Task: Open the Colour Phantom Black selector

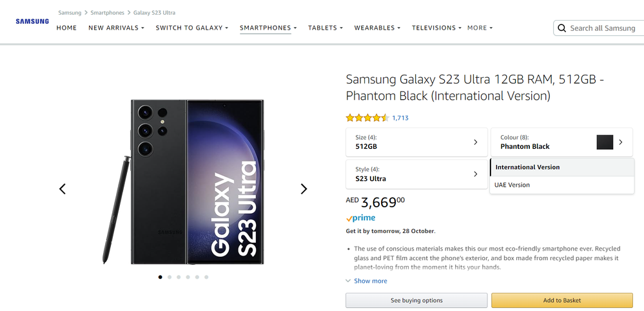Action: pyautogui.click(x=561, y=142)
